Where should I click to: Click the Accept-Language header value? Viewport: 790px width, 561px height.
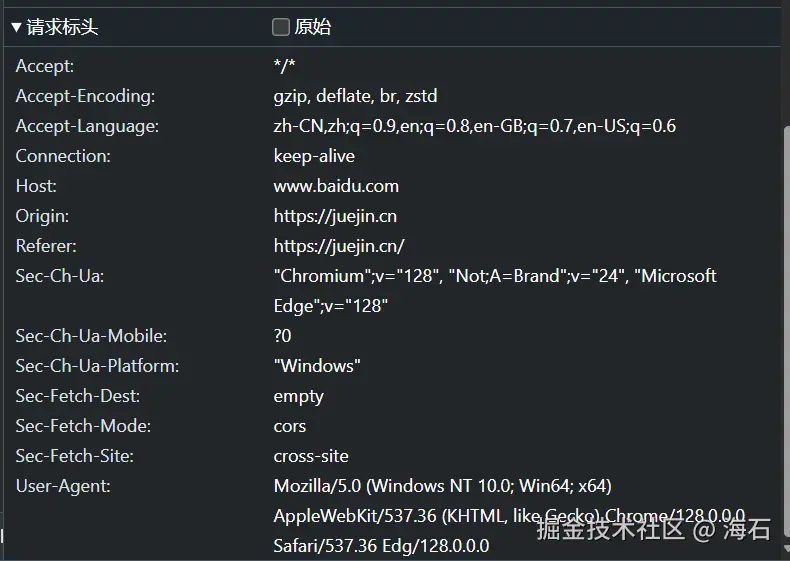(474, 126)
